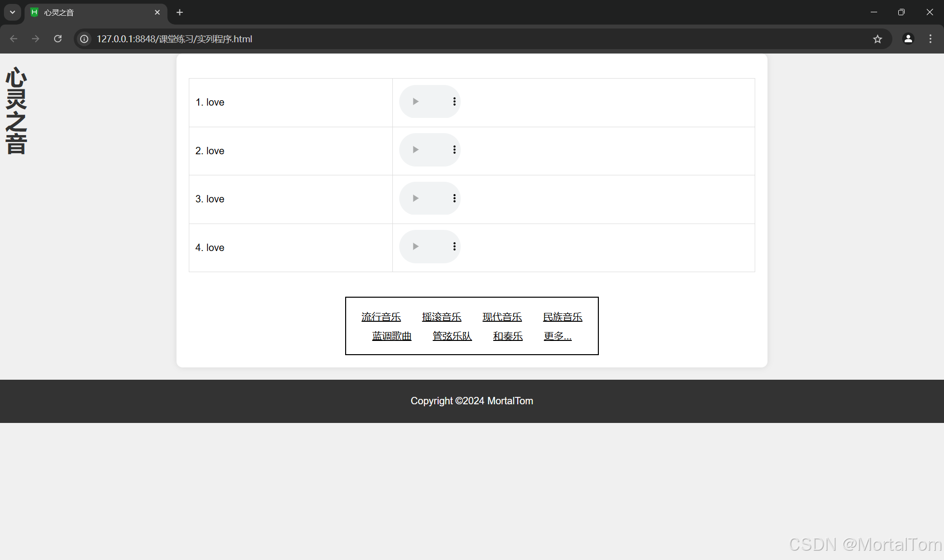The width and height of the screenshot is (944, 560).
Task: Open more options on third audio player
Action: [454, 198]
